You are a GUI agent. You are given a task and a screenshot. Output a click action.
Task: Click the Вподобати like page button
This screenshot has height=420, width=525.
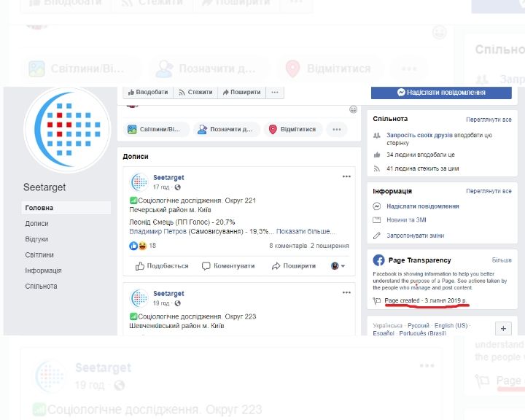click(x=148, y=93)
